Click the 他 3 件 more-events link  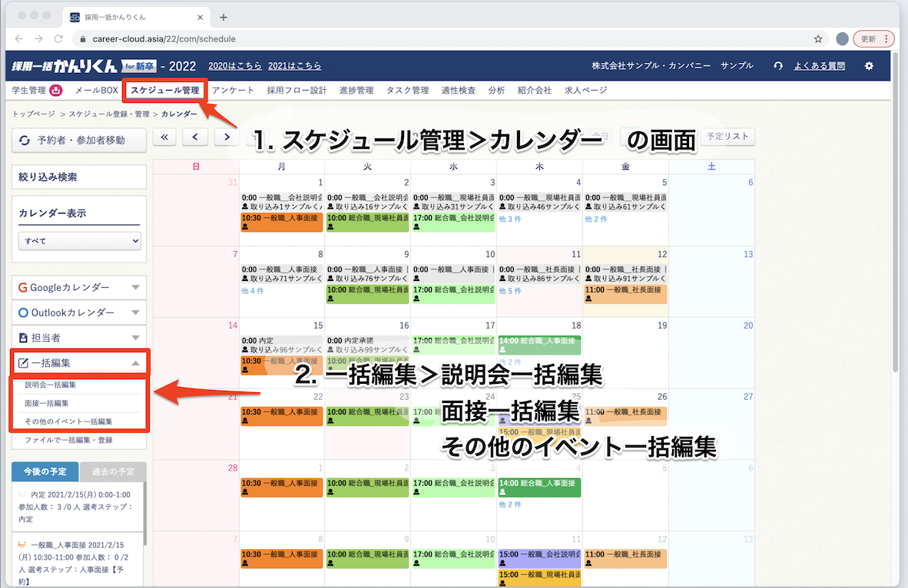510,220
